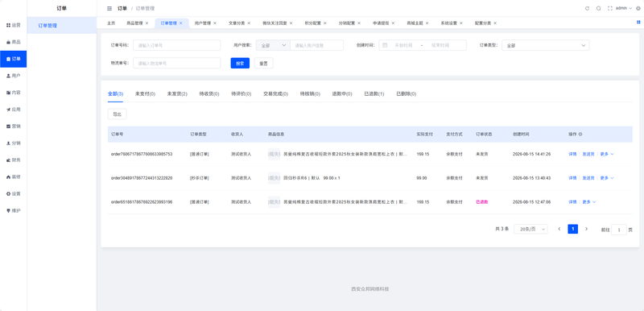Open the 财务 sidebar section
Screen dimensions: 644x311
point(13,160)
